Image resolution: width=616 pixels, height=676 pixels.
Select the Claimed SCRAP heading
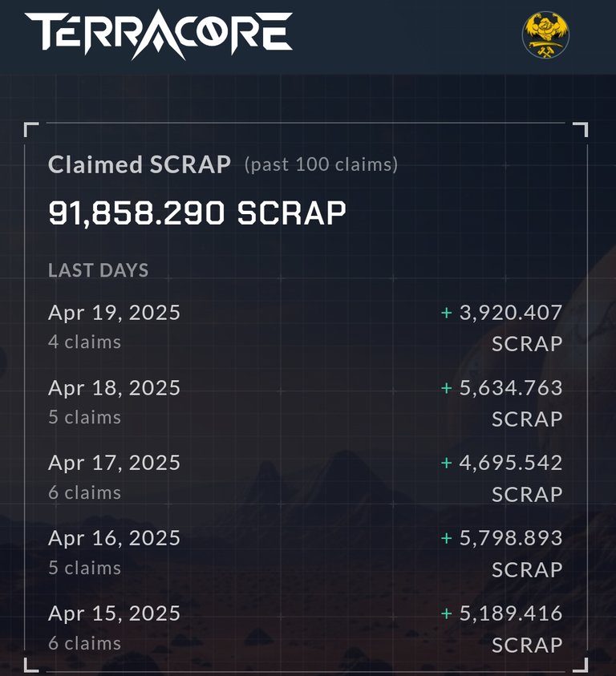[140, 164]
